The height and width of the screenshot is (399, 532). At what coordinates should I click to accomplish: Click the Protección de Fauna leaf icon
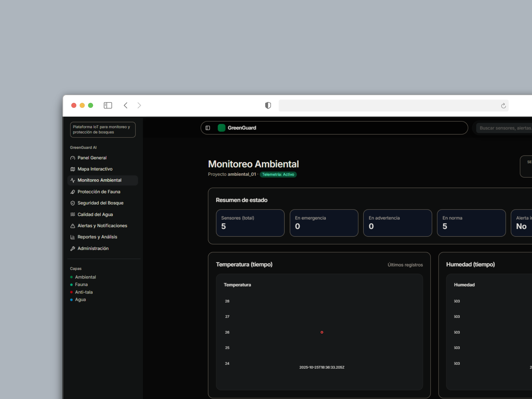click(73, 192)
